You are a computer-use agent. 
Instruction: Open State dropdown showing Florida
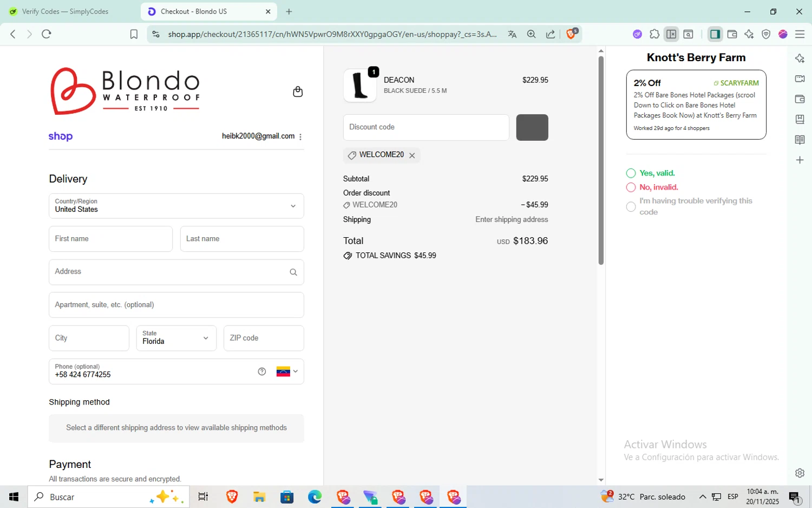pyautogui.click(x=176, y=338)
